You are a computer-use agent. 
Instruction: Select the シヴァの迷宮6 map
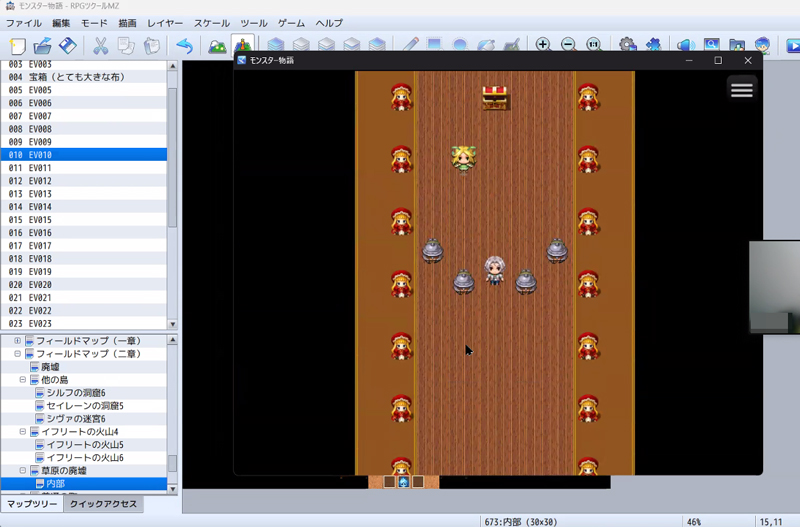coord(76,419)
